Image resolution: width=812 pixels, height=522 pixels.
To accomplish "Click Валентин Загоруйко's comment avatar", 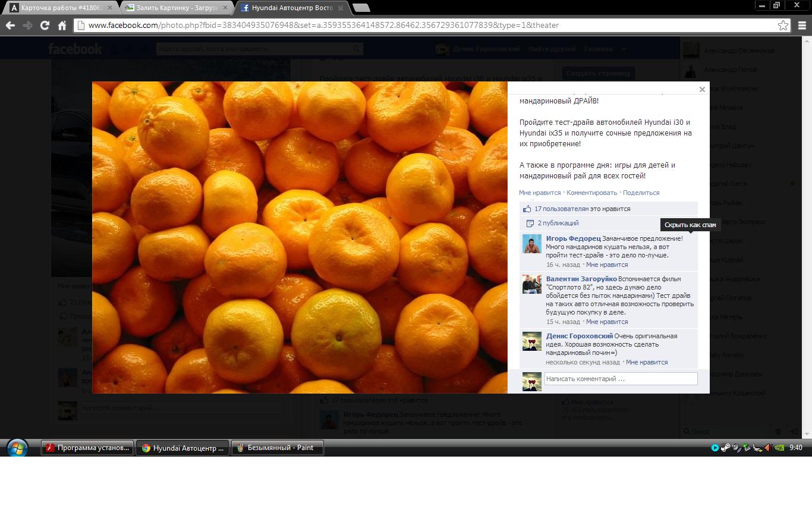I will (x=532, y=284).
